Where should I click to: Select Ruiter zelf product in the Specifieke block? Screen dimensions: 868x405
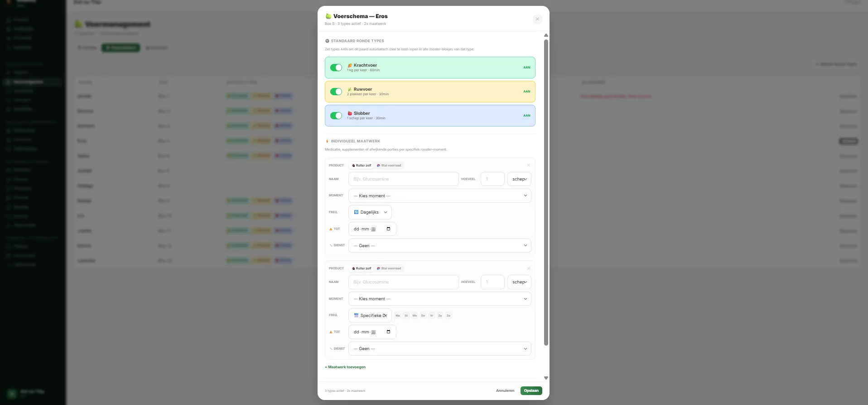(x=362, y=268)
